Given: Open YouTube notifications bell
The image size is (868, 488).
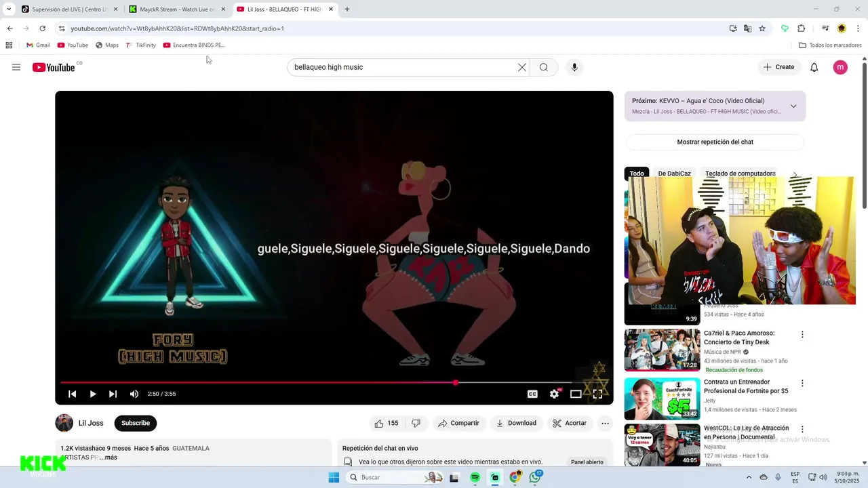Looking at the screenshot, I should tap(814, 67).
